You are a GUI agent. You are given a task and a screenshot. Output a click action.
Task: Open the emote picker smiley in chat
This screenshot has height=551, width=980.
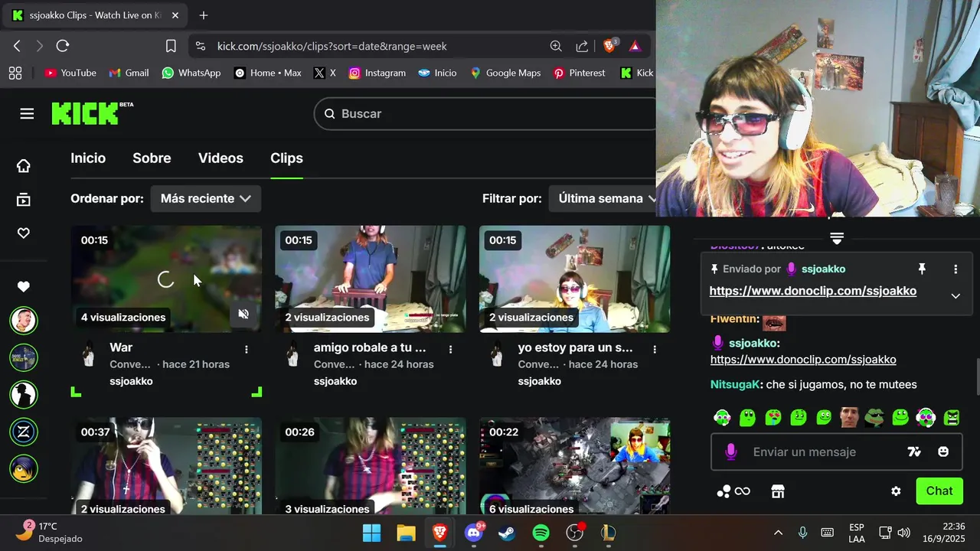[943, 452]
